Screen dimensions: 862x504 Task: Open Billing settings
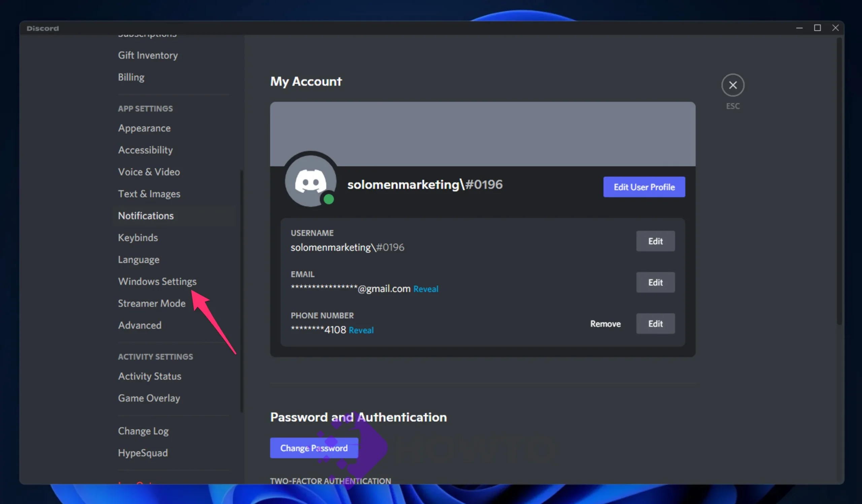[131, 77]
